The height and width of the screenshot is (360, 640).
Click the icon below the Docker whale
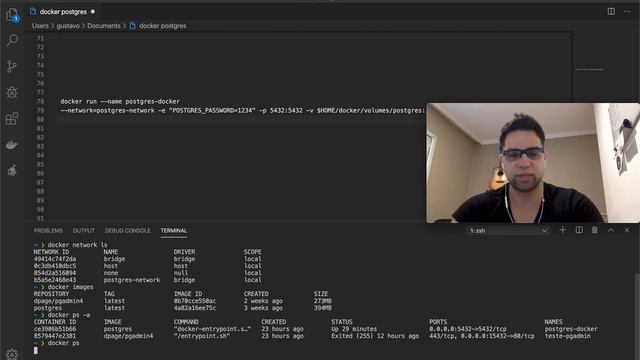[x=12, y=170]
